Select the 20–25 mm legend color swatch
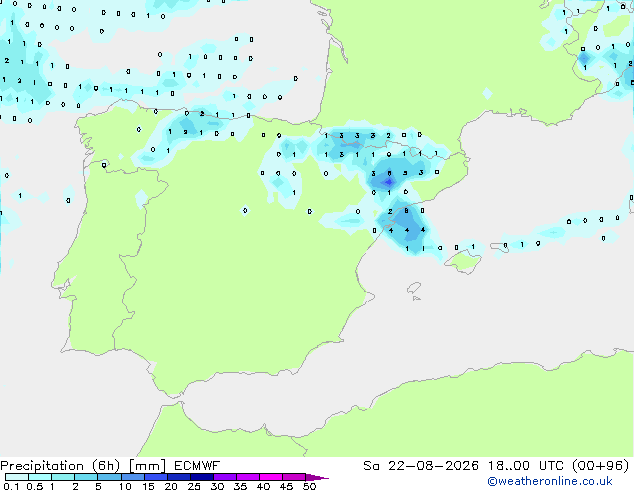This screenshot has width=634, height=490. pos(179,477)
